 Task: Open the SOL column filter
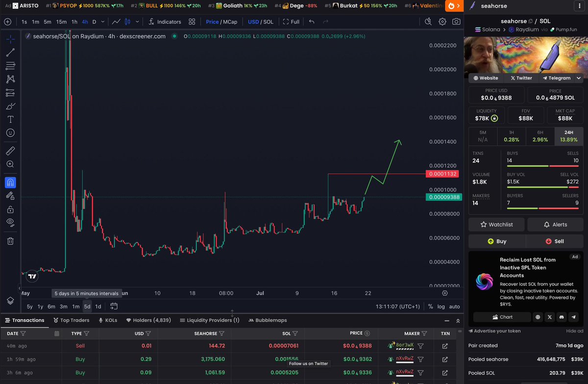[295, 333]
